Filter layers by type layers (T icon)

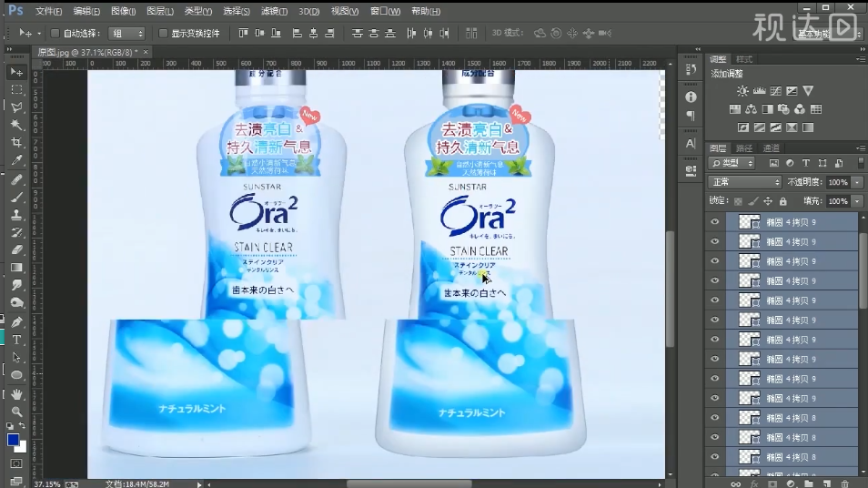coord(806,163)
